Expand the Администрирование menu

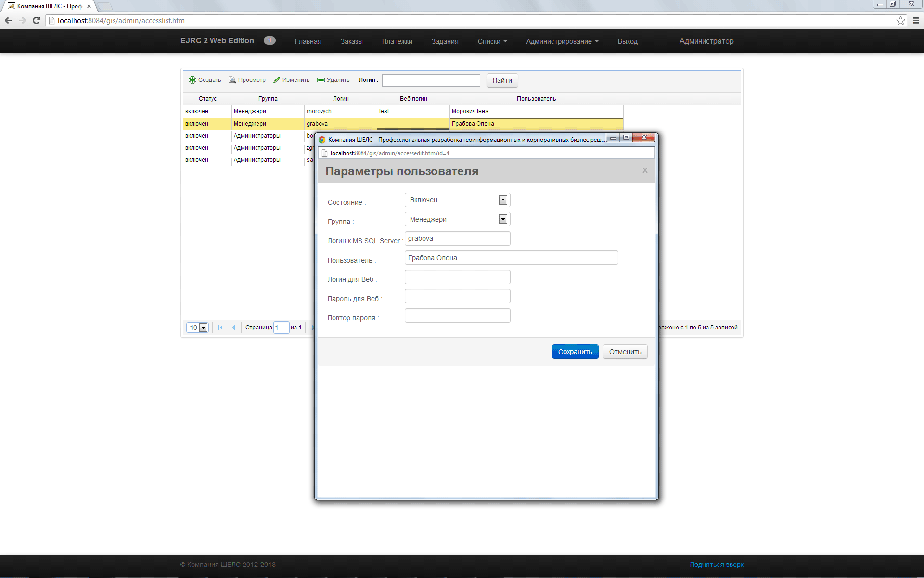pyautogui.click(x=562, y=41)
